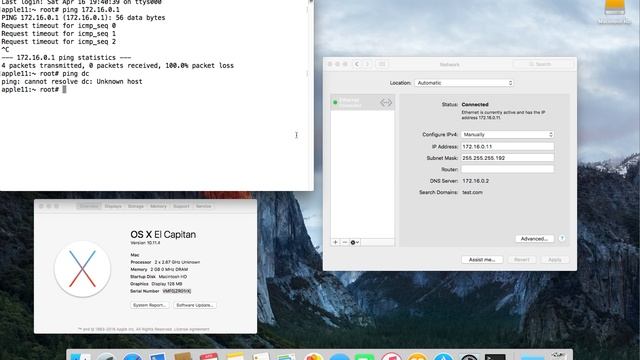Switch to the Support tab
Image resolution: width=640 pixels, height=360 pixels.
(181, 206)
